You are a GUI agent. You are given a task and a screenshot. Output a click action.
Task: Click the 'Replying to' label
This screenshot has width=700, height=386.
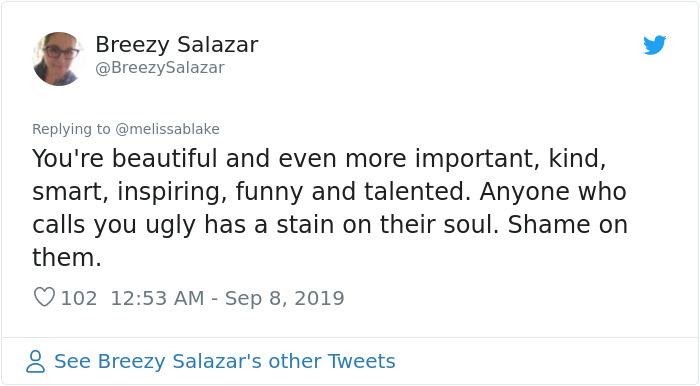tap(71, 129)
